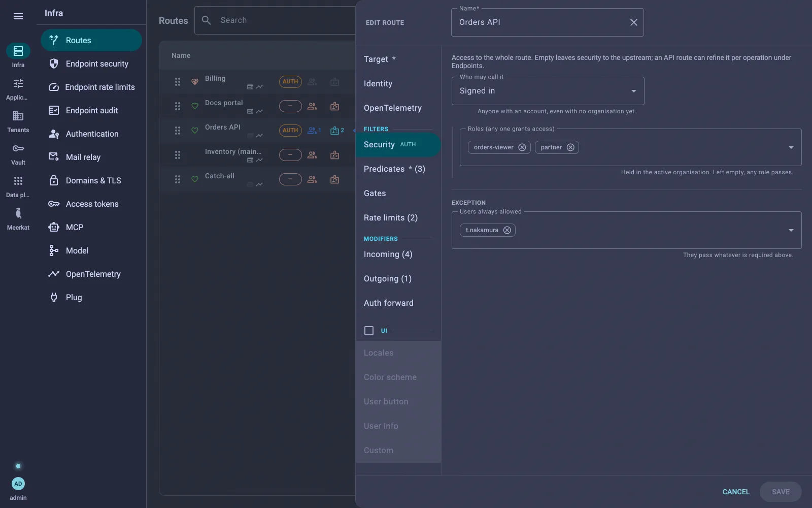Open the Target tab
The width and height of the screenshot is (812, 508).
point(398,59)
